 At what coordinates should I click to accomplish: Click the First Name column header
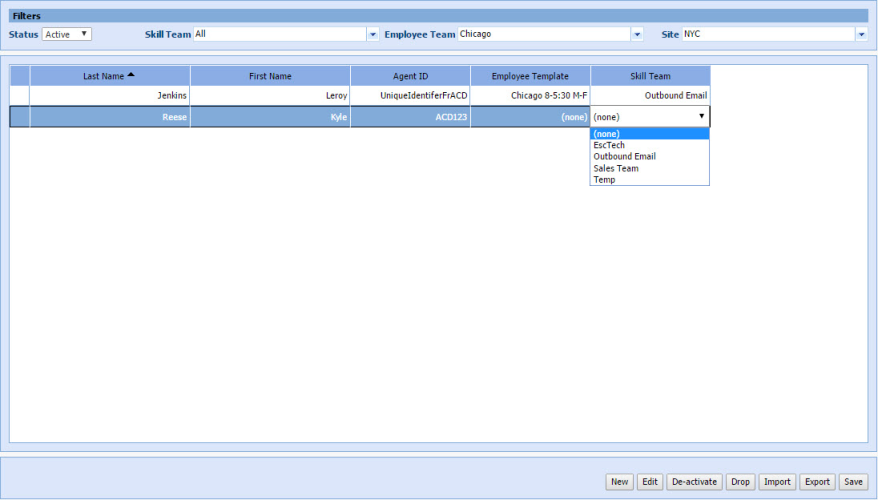270,76
